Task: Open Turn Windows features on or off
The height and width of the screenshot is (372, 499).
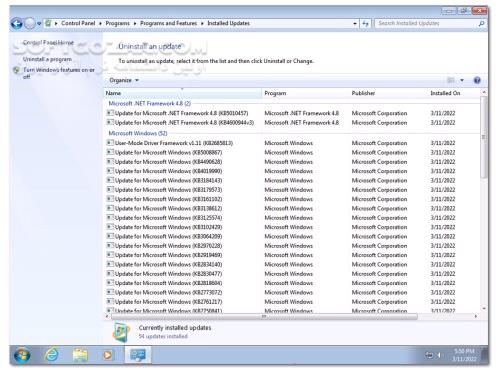Action: [59, 73]
